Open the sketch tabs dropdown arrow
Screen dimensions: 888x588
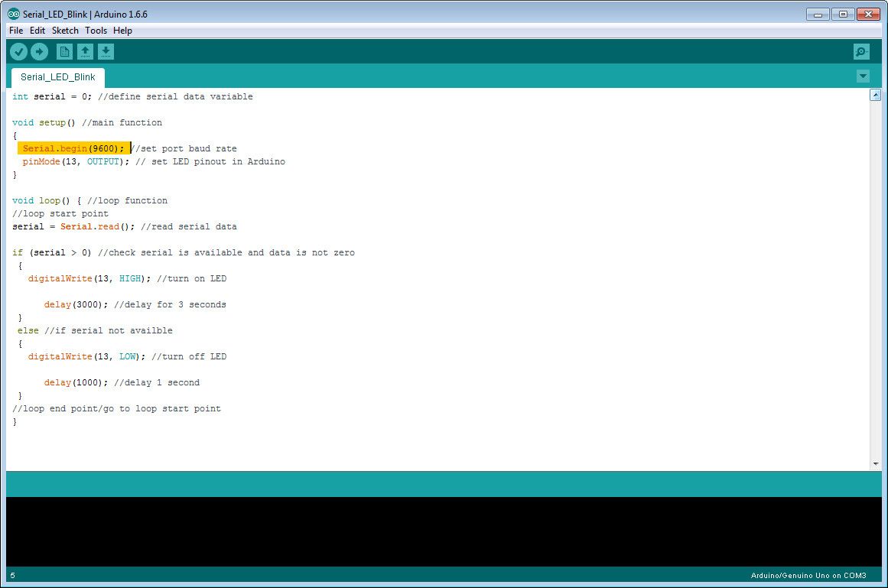(864, 76)
